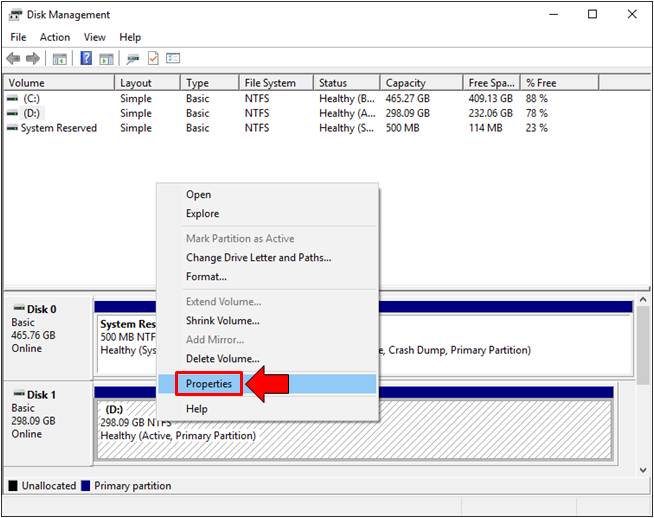Choose Open from the context menu
This screenshot has width=654, height=518.
(267, 195)
